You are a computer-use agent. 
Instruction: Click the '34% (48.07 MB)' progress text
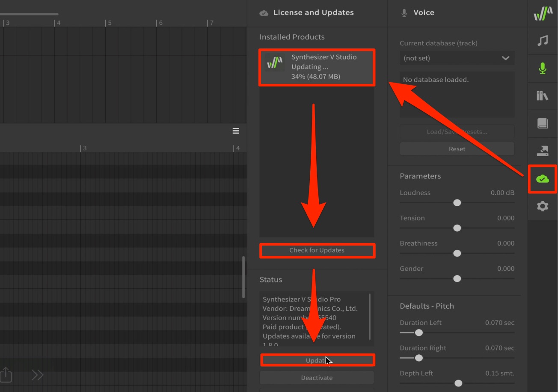tap(316, 77)
